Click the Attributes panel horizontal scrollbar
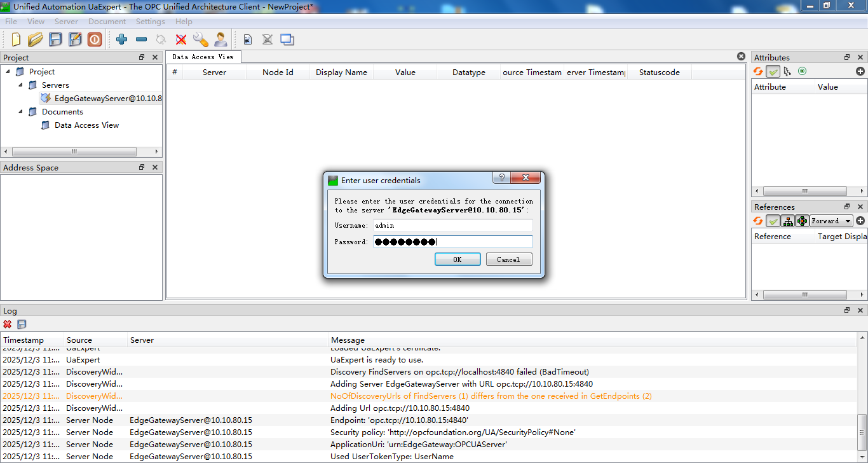 point(804,191)
